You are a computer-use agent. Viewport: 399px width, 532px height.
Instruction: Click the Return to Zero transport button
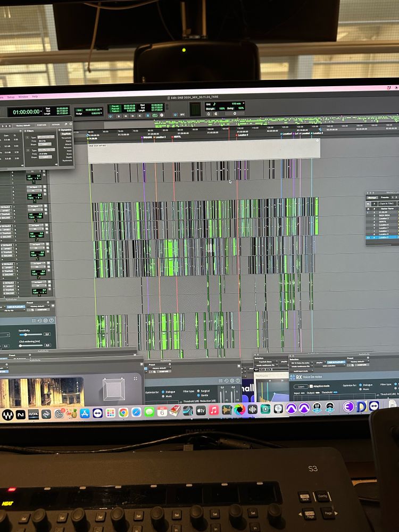[119, 116]
